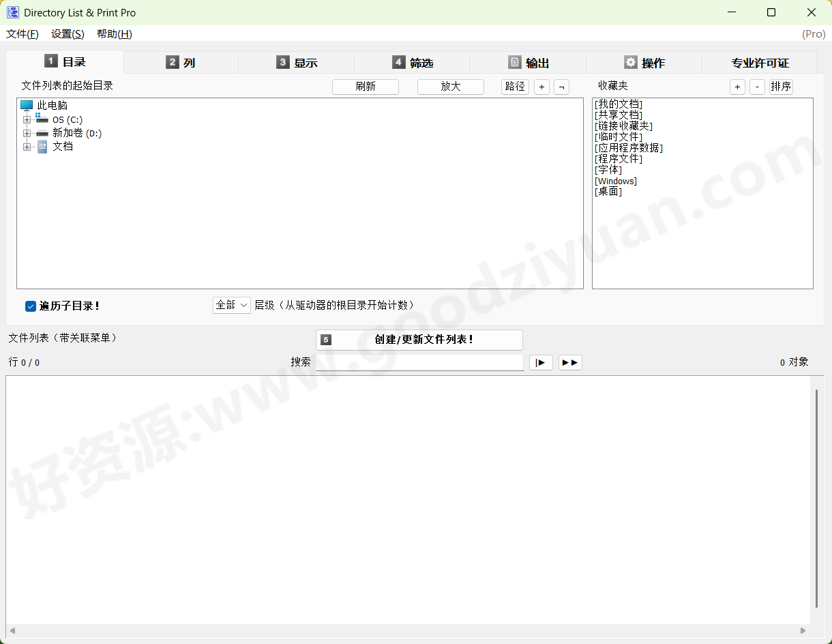Click the 创建/更新文件列表 button

(419, 340)
